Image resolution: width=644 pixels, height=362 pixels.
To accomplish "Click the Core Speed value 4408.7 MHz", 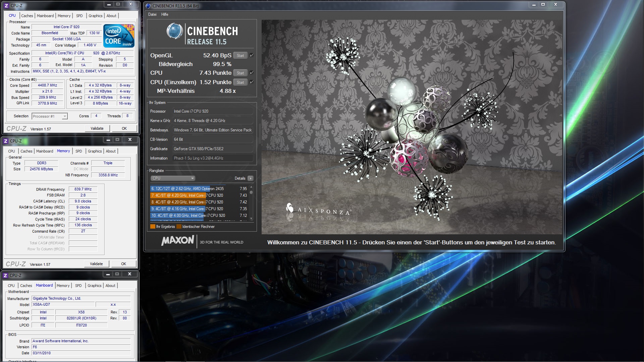I will [x=47, y=85].
